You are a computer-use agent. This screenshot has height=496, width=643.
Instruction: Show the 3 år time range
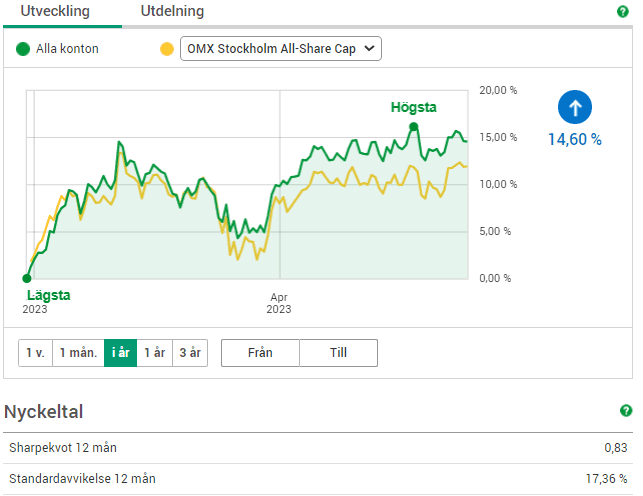point(190,353)
